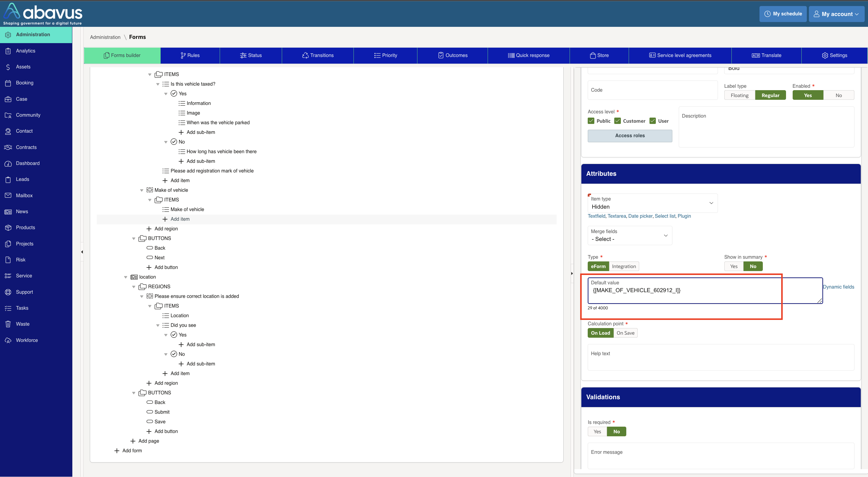Open the Item type dropdown
This screenshot has width=868, height=477.
[x=652, y=203]
